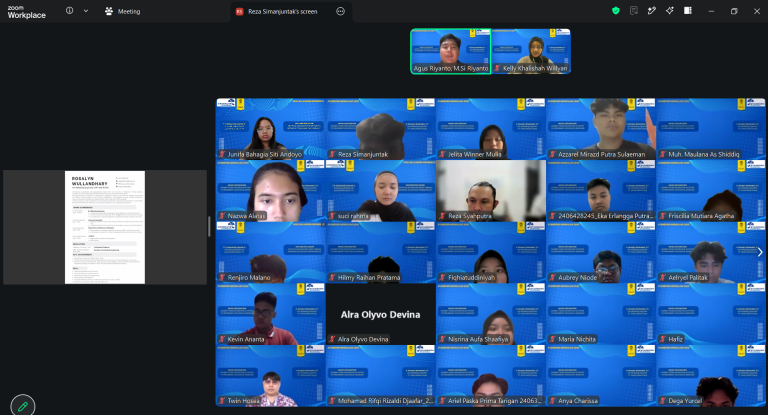Select Reza Simanjuntak's screen tab

tap(283, 11)
